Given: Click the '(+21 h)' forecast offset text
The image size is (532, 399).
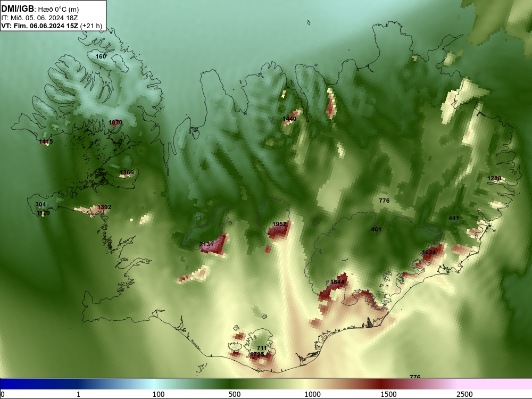Looking at the screenshot, I should (x=92, y=26).
